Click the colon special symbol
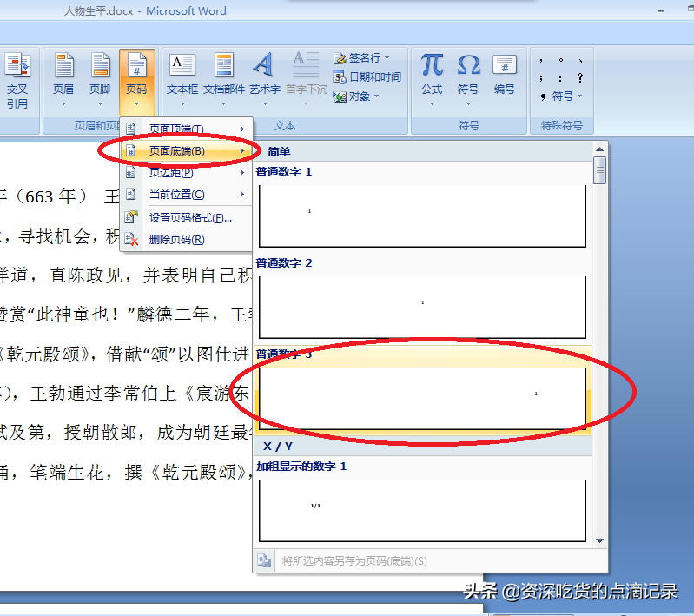Viewport: 694px width, 616px height. tap(561, 78)
